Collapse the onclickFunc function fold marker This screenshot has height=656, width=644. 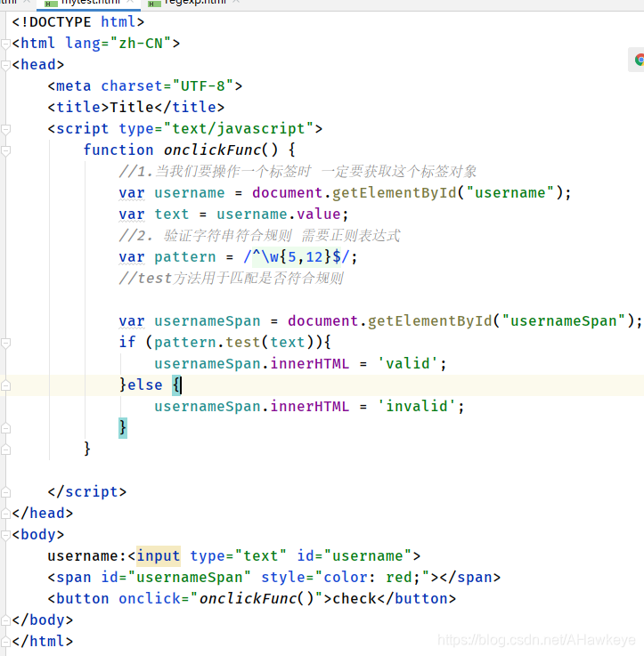pos(5,150)
